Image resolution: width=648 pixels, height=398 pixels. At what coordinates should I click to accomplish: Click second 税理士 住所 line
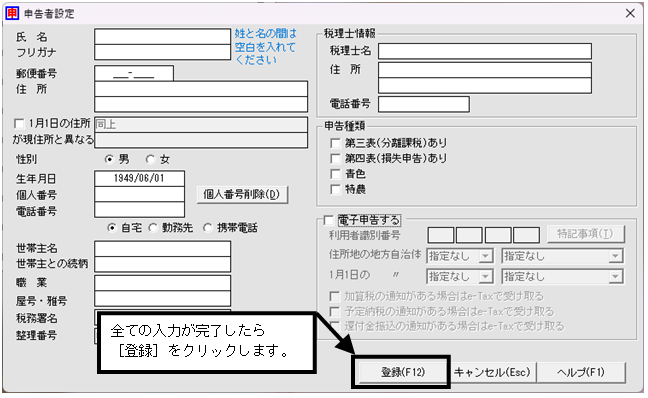[x=485, y=85]
